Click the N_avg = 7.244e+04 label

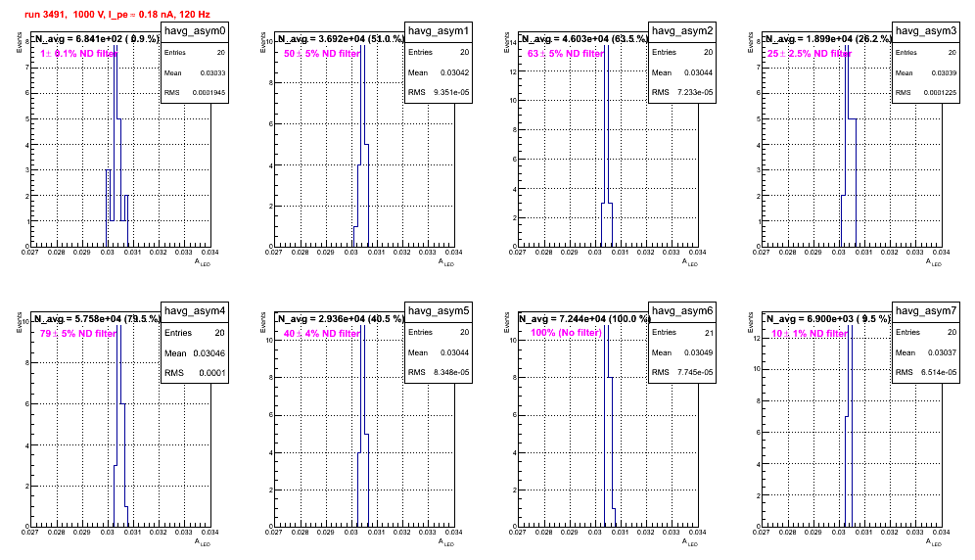pyautogui.click(x=584, y=318)
